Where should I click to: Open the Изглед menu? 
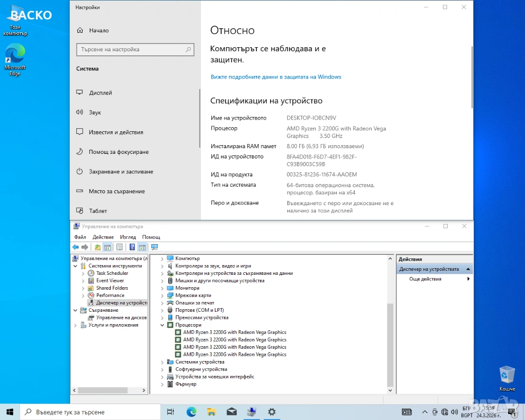(128, 237)
